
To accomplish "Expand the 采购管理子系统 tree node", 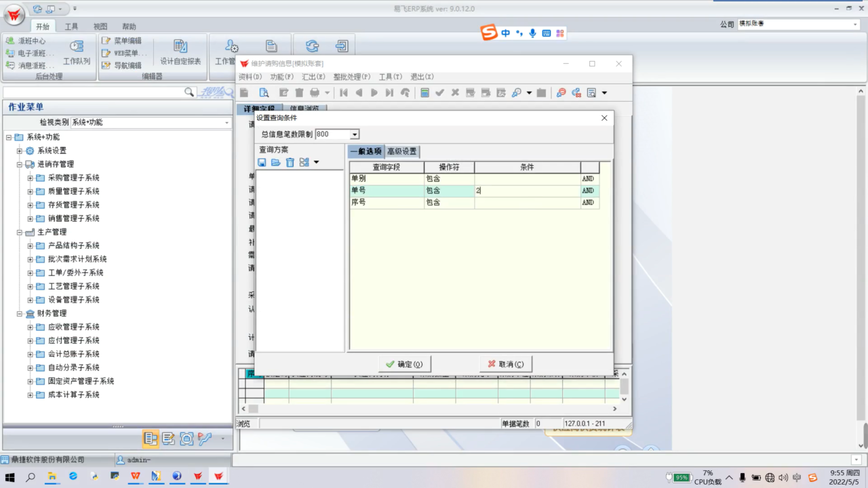I will tap(31, 178).
